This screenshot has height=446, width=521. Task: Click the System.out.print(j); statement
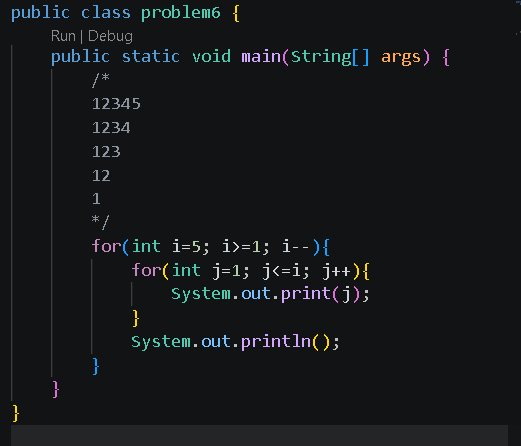click(270, 294)
